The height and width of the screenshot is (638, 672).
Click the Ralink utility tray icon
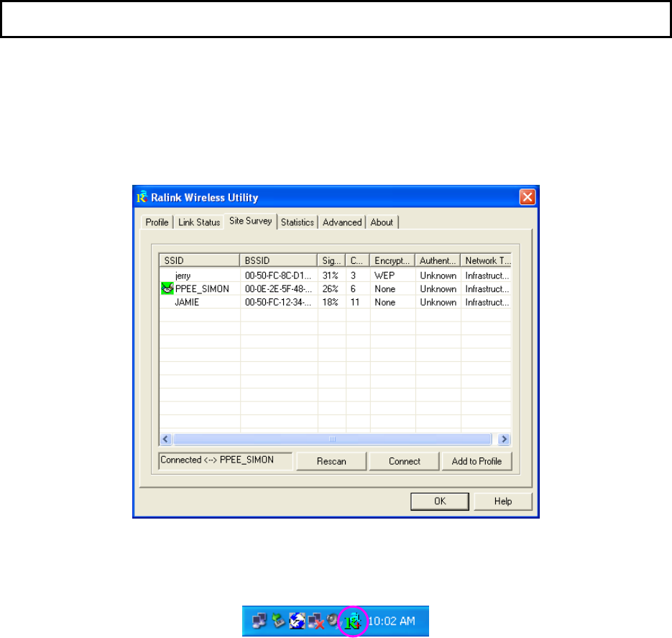click(353, 621)
